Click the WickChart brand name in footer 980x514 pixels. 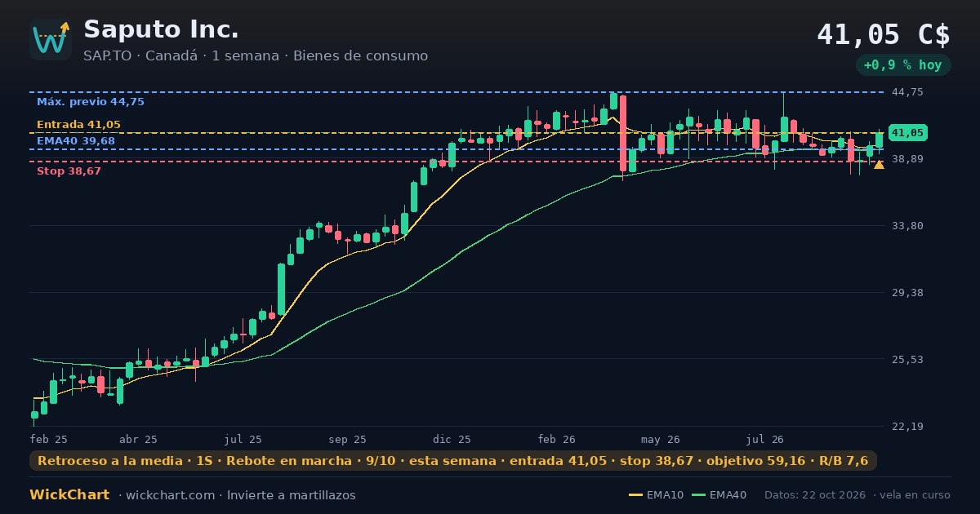pyautogui.click(x=69, y=495)
